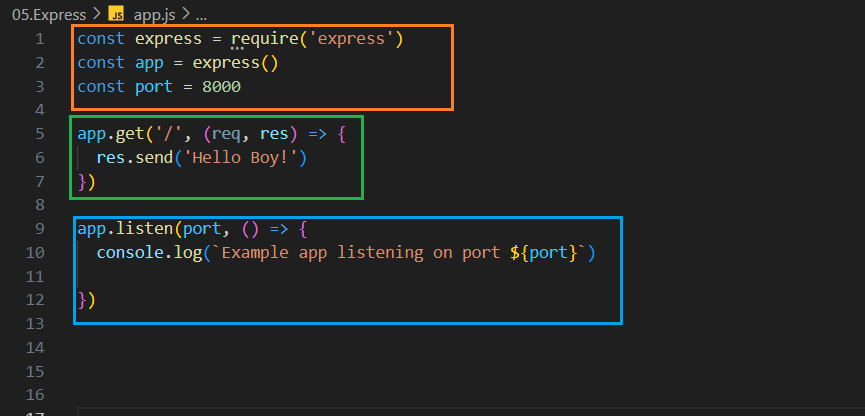The width and height of the screenshot is (865, 416).
Task: Click 'port' argument on line 9
Action: 202,228
